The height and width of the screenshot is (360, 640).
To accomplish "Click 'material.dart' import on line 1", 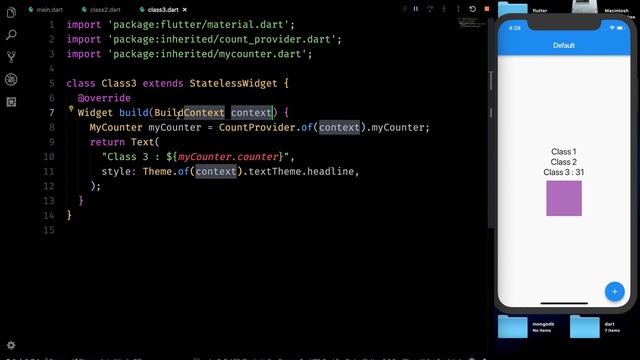I will click(x=246, y=25).
